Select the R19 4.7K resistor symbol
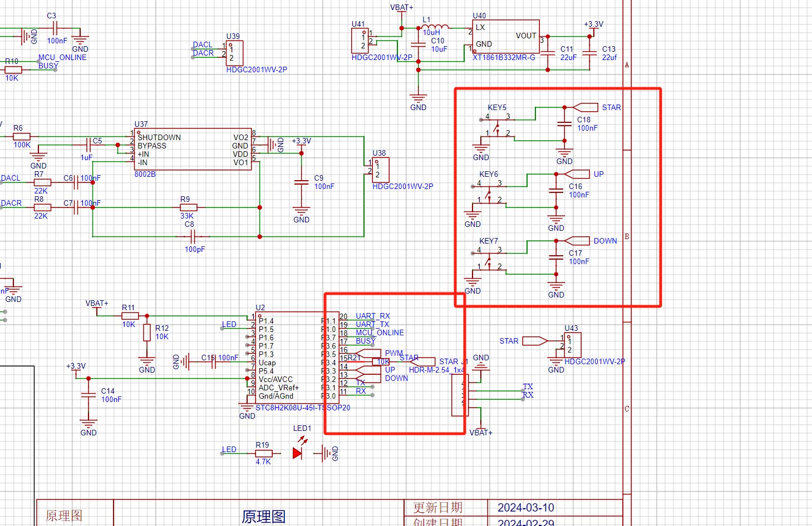Image resolution: width=812 pixels, height=526 pixels. click(x=263, y=454)
